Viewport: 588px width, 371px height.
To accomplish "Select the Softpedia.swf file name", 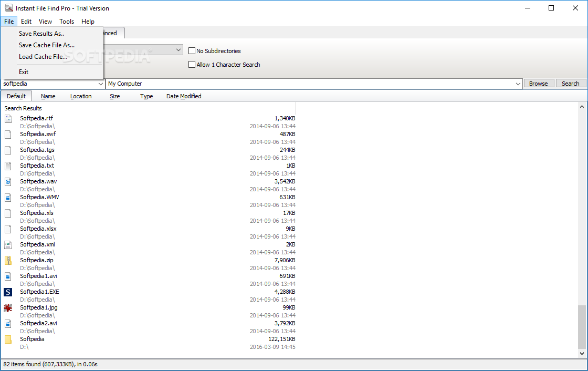I will (x=38, y=134).
